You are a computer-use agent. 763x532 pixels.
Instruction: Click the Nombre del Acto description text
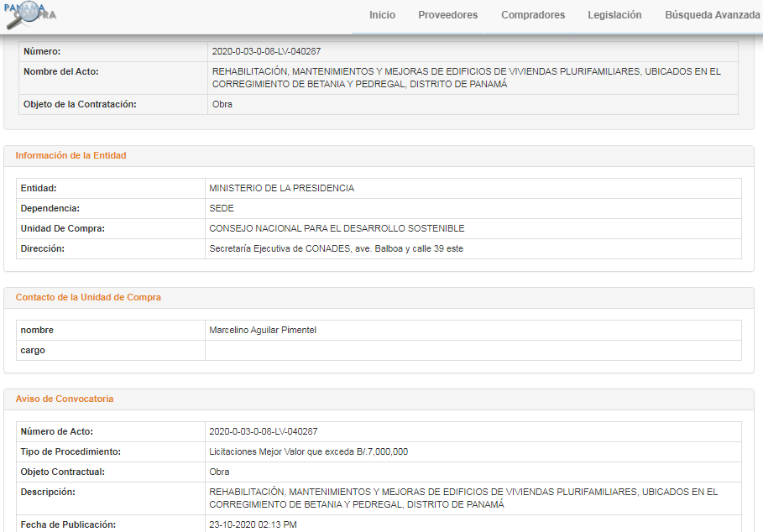coord(466,78)
